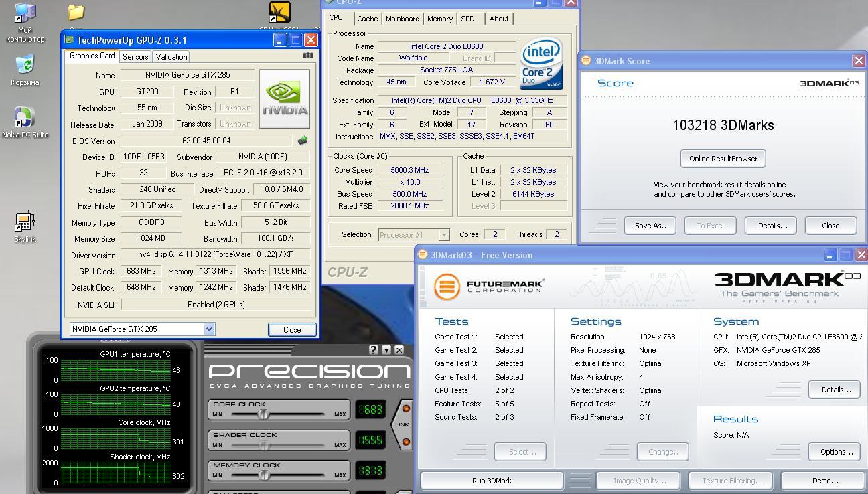Screen dimensions: 868x494
Task: Click the Shader clock MHz graph
Action: [116, 473]
